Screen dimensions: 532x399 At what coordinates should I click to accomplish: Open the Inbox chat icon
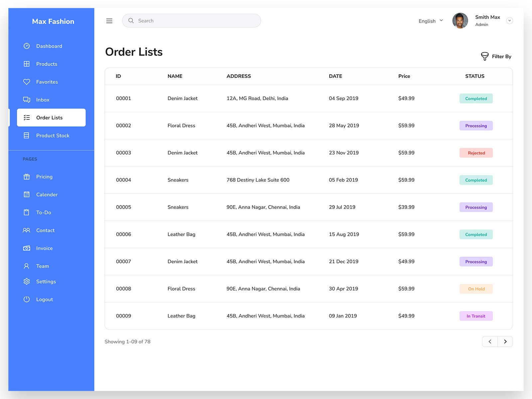(27, 99)
